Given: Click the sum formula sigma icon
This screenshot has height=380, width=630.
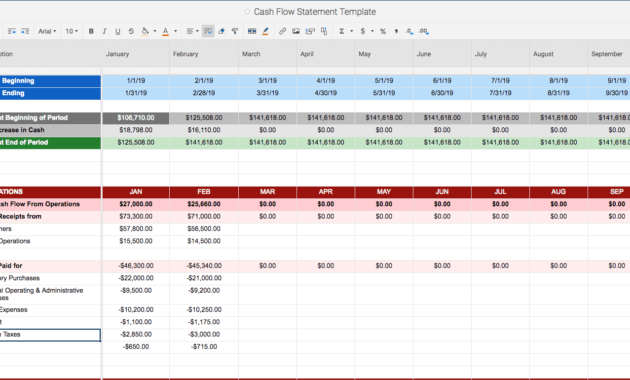Looking at the screenshot, I should pyautogui.click(x=342, y=31).
